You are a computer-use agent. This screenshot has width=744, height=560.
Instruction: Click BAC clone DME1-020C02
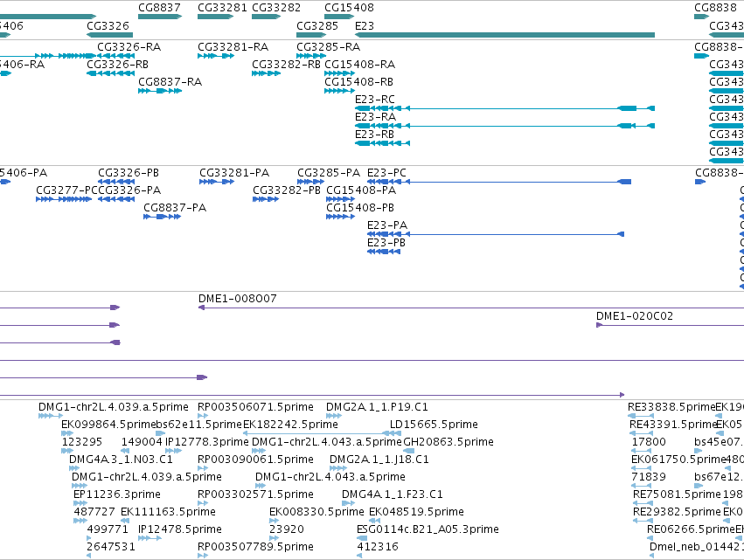(670, 325)
